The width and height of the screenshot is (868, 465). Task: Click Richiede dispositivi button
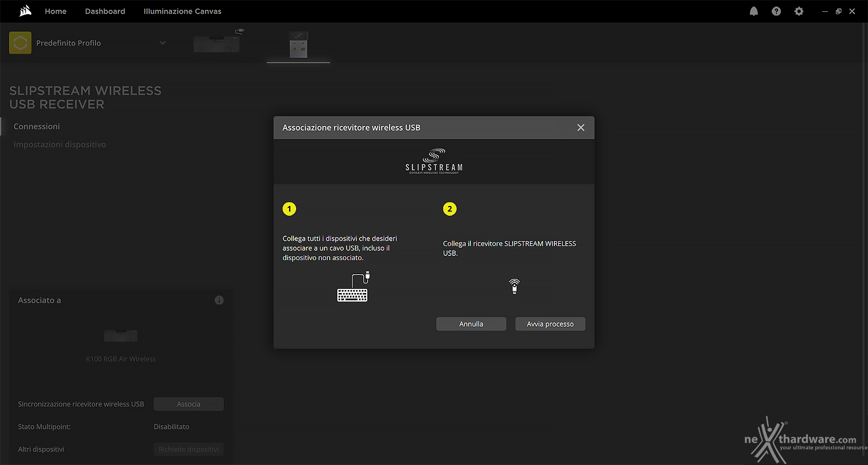[x=188, y=449]
